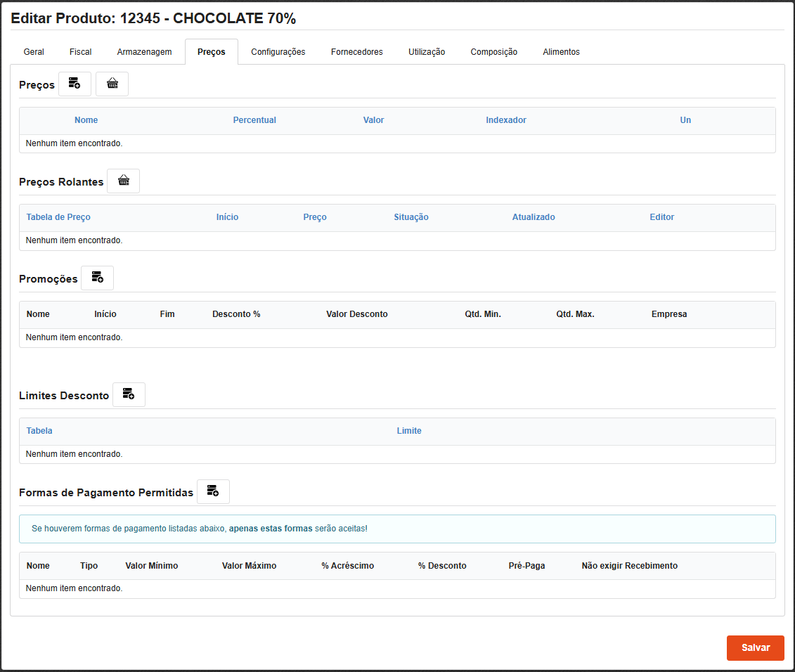
Task: Select the Configurações tab
Action: click(278, 52)
